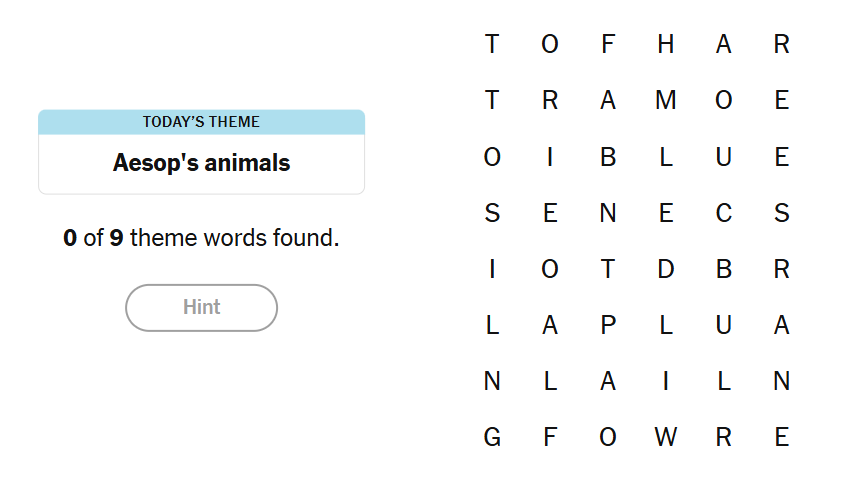Click the "0 of 9 theme words found" text
Image resolution: width=843 pixels, height=498 pixels.
pyautogui.click(x=201, y=239)
